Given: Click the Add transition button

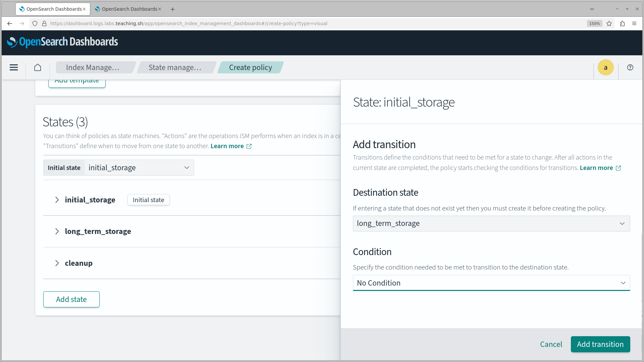Looking at the screenshot, I should pos(600,344).
